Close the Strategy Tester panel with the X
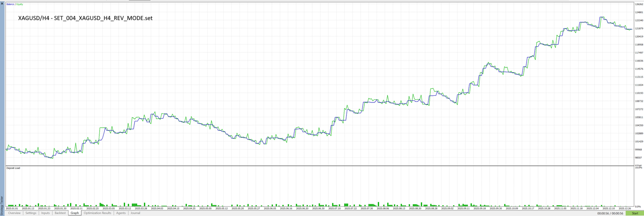This screenshot has height=216, width=644. tap(2, 3)
